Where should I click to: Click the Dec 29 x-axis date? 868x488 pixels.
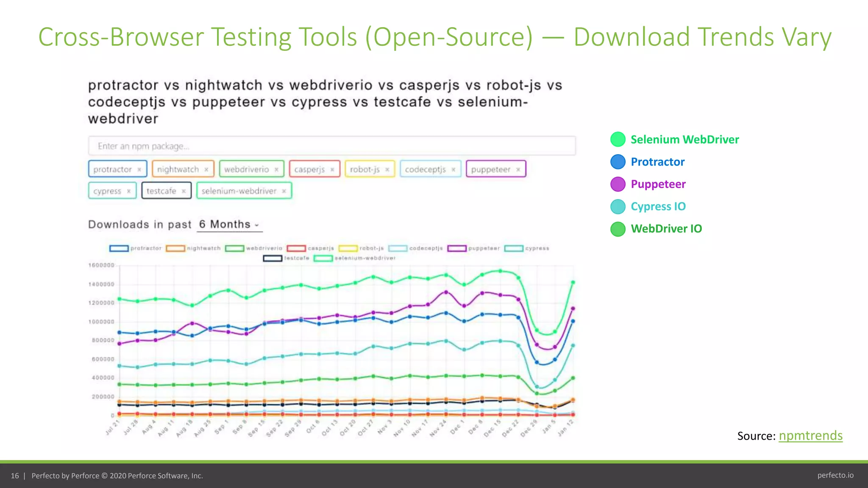[529, 427]
